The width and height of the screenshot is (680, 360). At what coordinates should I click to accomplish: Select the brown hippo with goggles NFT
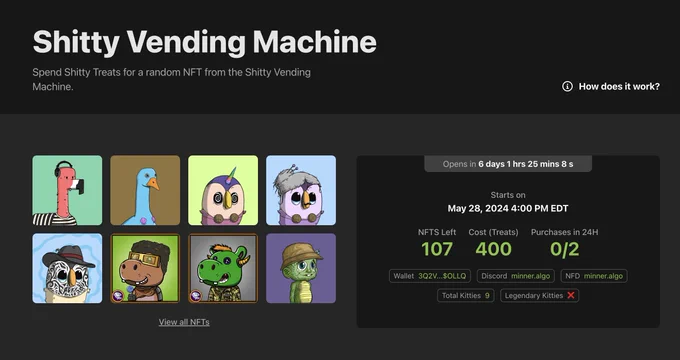point(145,268)
